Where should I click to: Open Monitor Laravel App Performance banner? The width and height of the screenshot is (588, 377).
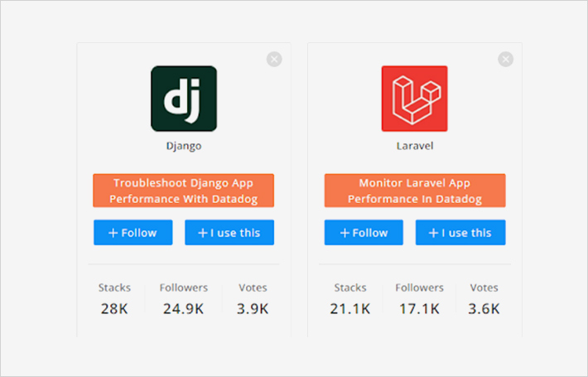tap(415, 191)
